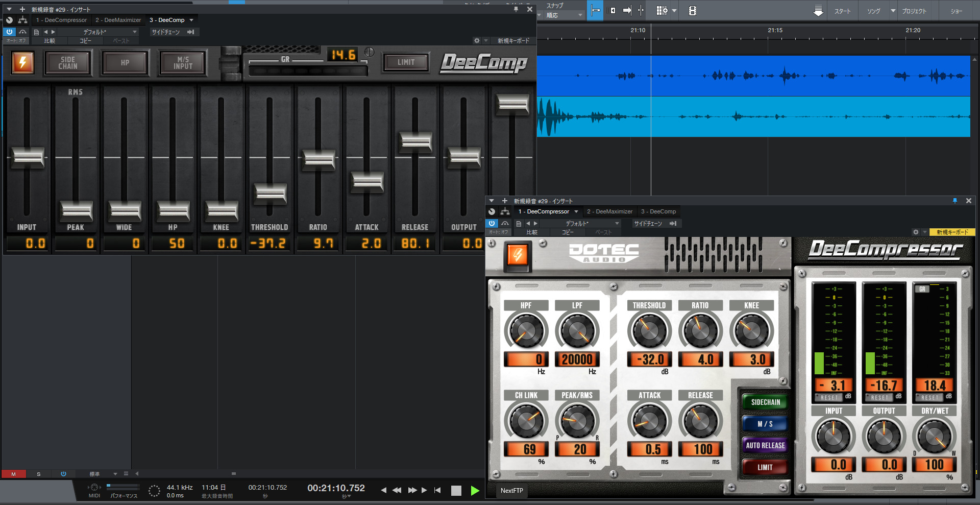Switch to 3 - DeeComp tab in DeeCompressor window
The image size is (980, 505).
(658, 211)
